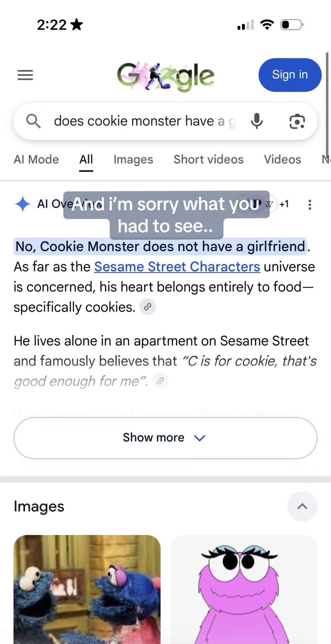Click the Google doodle logo
This screenshot has height=644, width=331.
pyautogui.click(x=165, y=76)
